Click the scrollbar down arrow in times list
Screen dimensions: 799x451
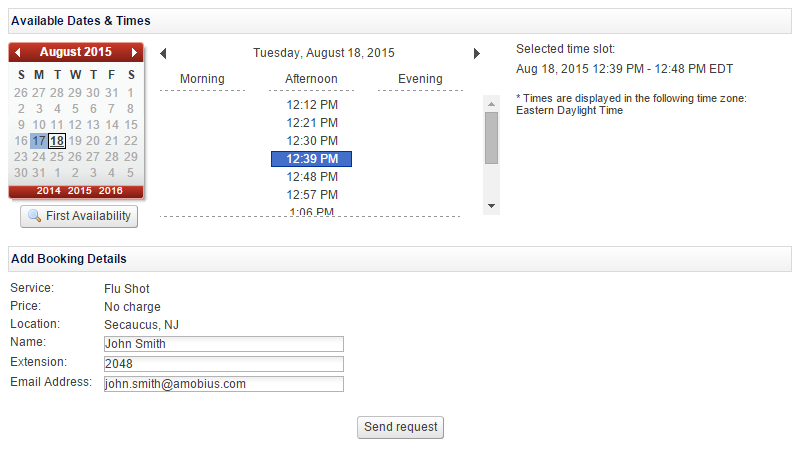click(491, 206)
